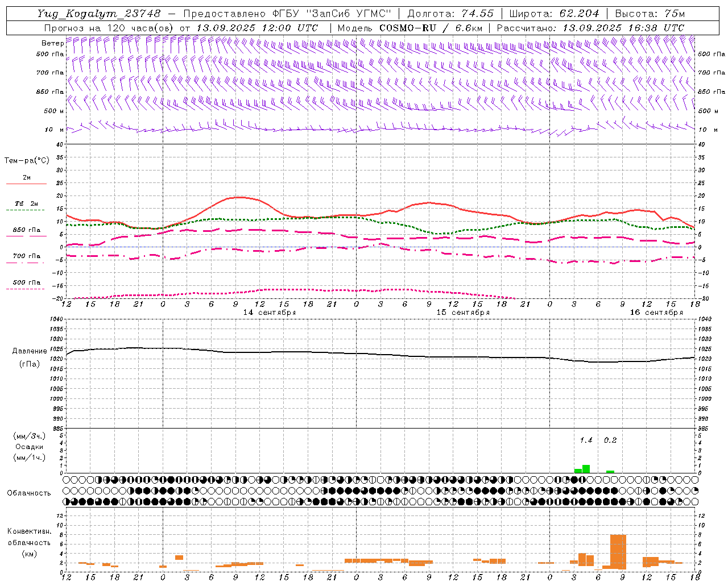Click the 14 сентября date label
The image size is (728, 582).
(270, 313)
